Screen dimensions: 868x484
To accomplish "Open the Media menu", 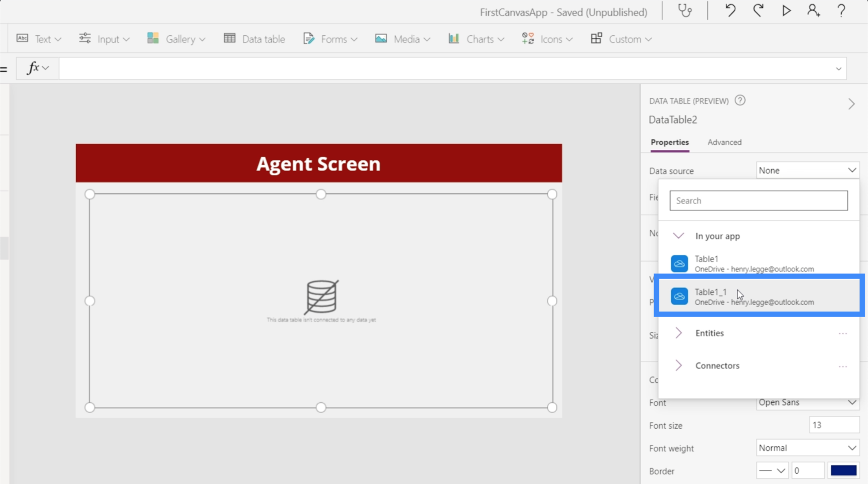I will [x=402, y=39].
